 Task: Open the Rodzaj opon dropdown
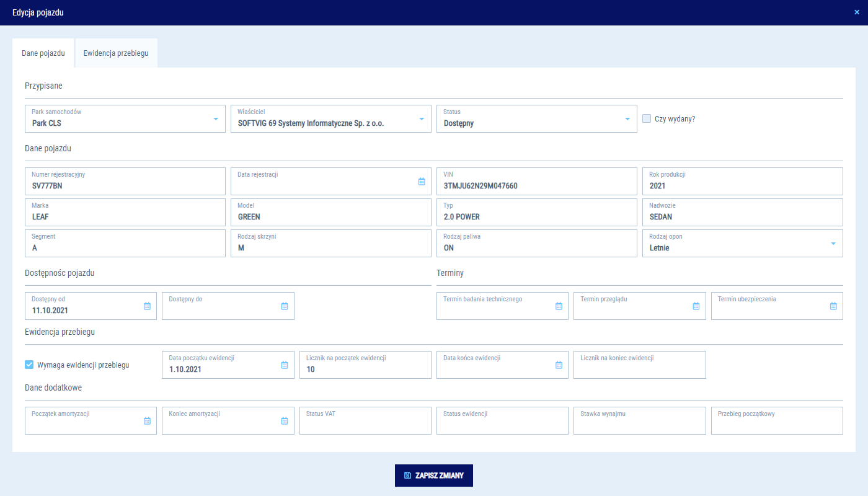pos(833,244)
